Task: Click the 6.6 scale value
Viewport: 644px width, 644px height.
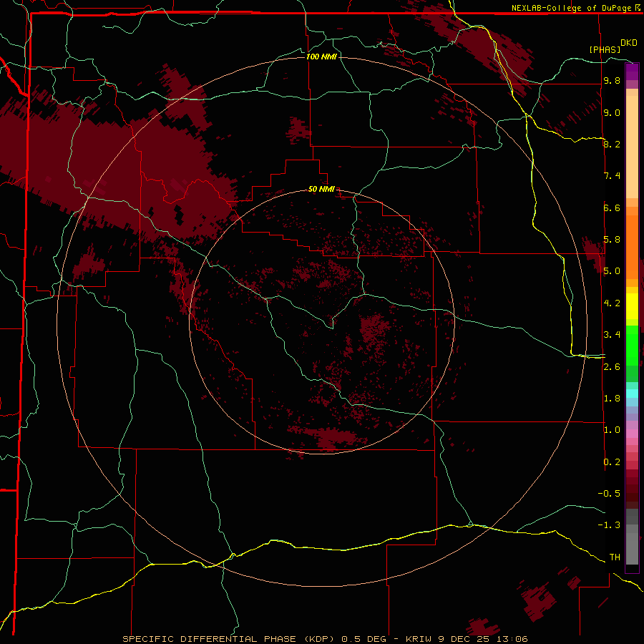Action: 612,208
